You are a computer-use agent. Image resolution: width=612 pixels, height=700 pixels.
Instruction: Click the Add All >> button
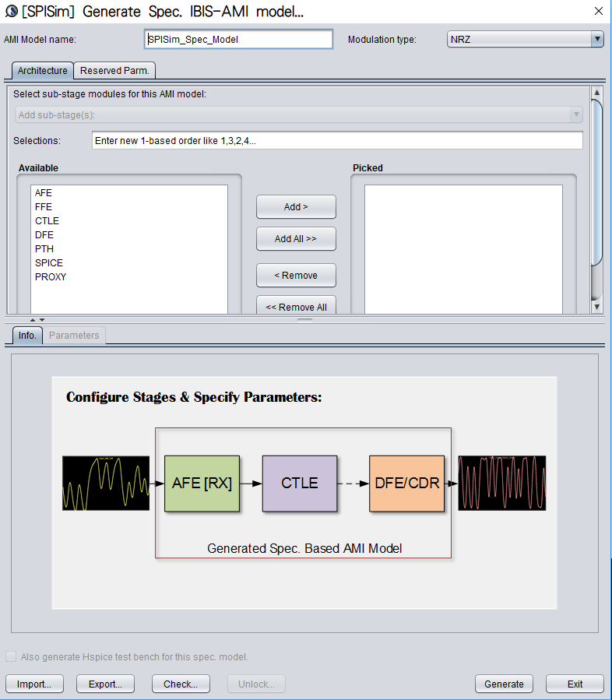(x=296, y=239)
